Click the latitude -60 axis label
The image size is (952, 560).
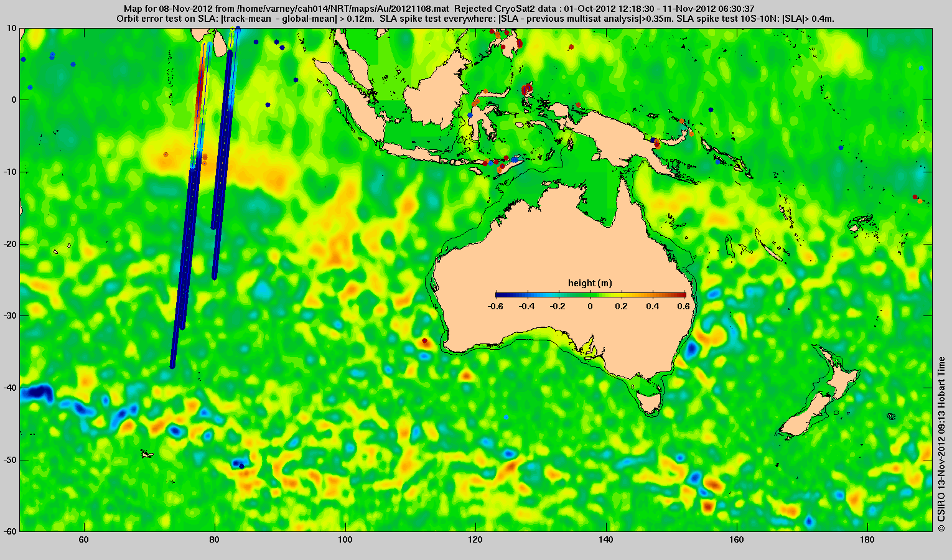[10, 531]
